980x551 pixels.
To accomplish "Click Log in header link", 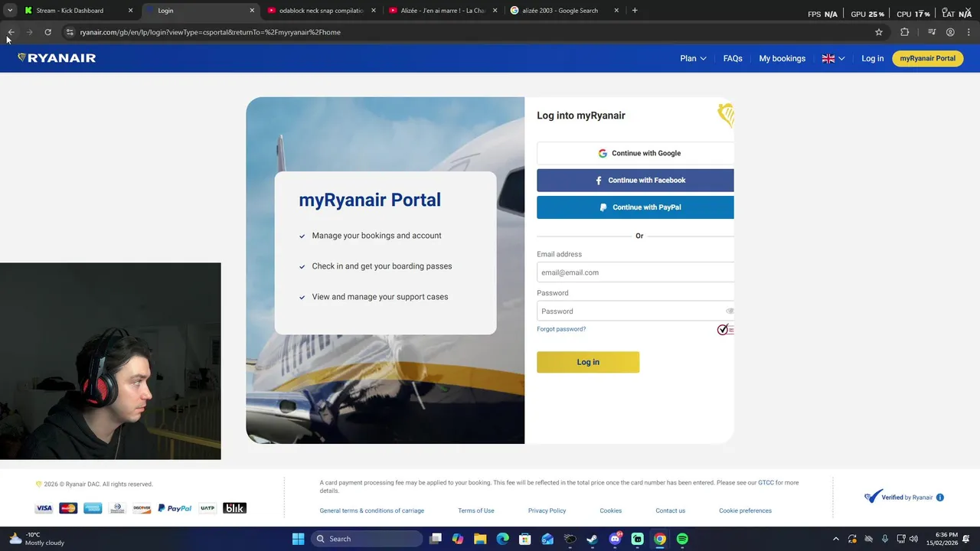I will [x=872, y=58].
